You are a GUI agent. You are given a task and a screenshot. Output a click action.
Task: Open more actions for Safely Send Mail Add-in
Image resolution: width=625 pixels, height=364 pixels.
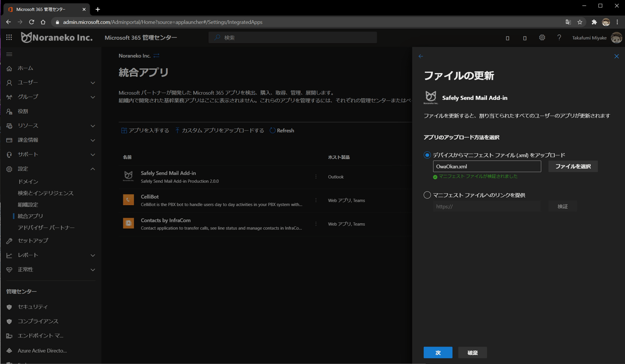(x=316, y=177)
